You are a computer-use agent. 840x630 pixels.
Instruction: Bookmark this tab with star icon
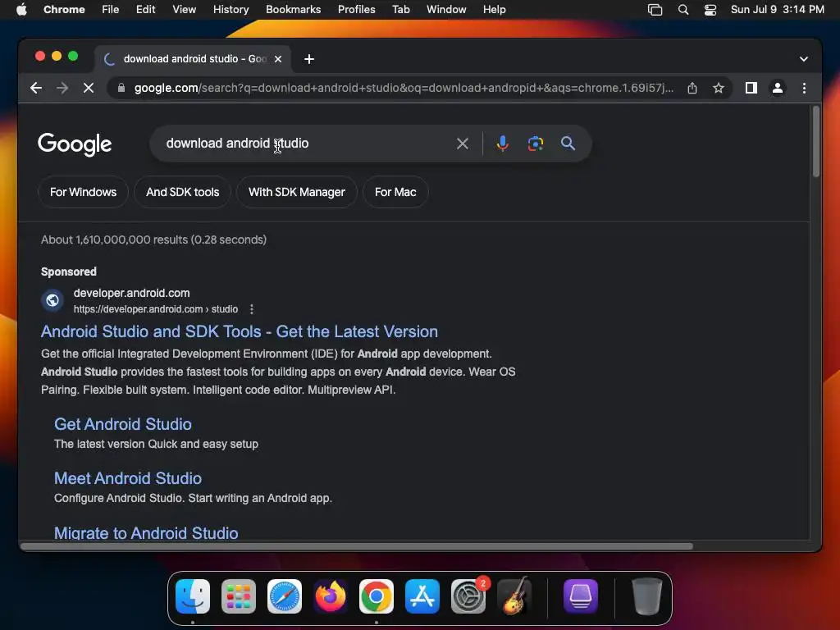pyautogui.click(x=719, y=88)
